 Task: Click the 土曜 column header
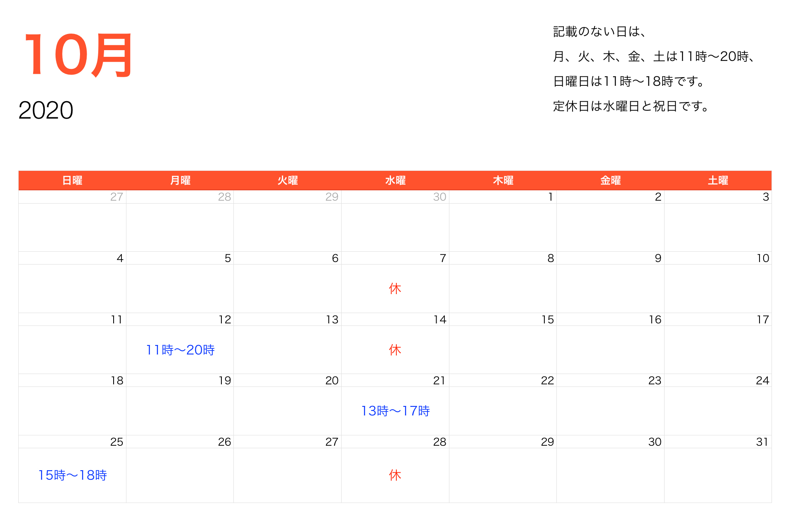click(718, 180)
